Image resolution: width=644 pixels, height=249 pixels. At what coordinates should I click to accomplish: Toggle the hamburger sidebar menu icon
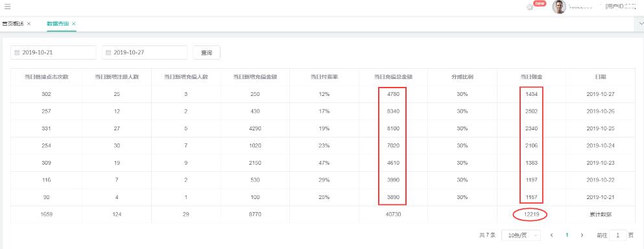pos(7,6)
